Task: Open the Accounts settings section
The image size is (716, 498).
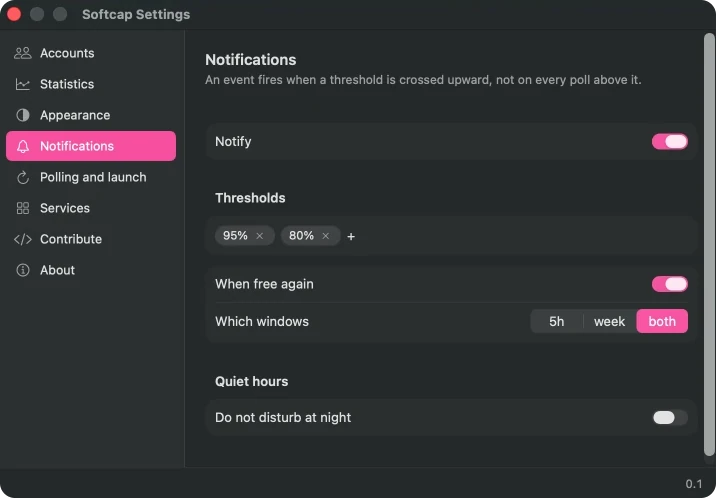Action: pos(91,53)
